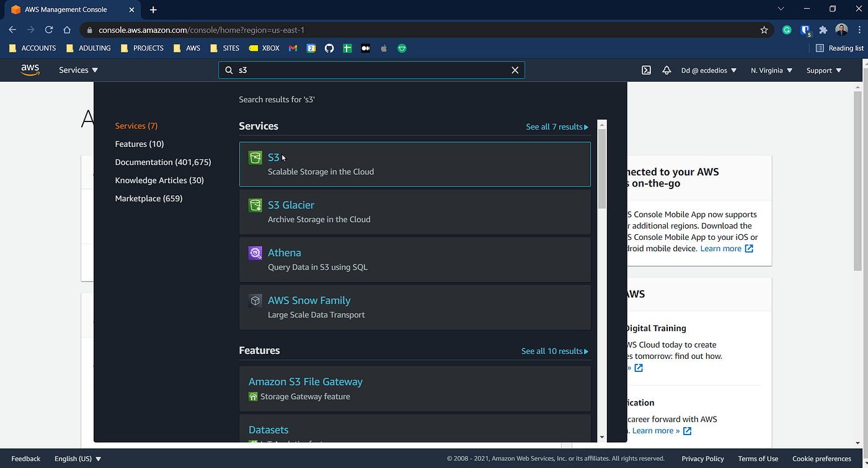Bookmark this page with star icon
868x468 pixels.
tap(764, 30)
